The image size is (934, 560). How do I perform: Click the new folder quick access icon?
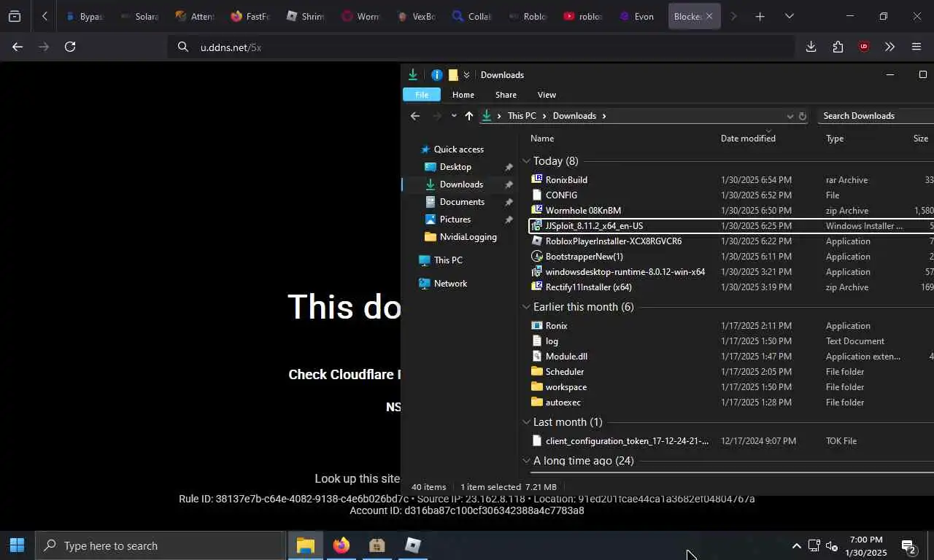point(453,74)
